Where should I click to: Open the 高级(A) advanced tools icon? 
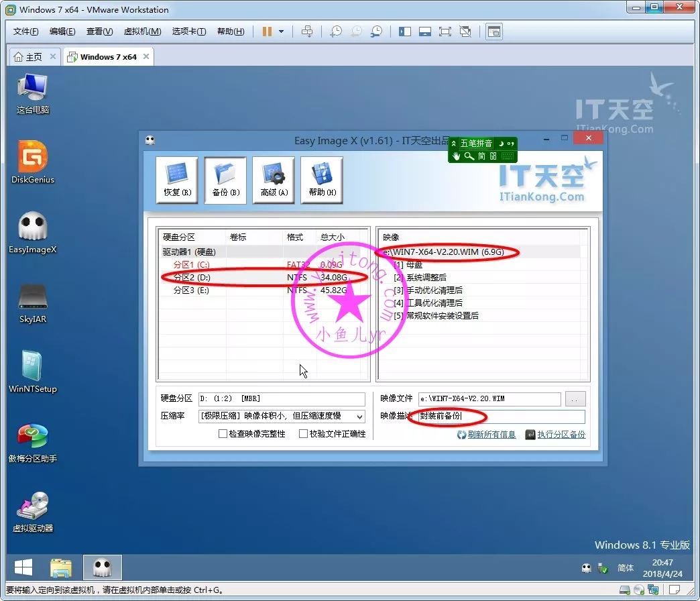[x=274, y=180]
